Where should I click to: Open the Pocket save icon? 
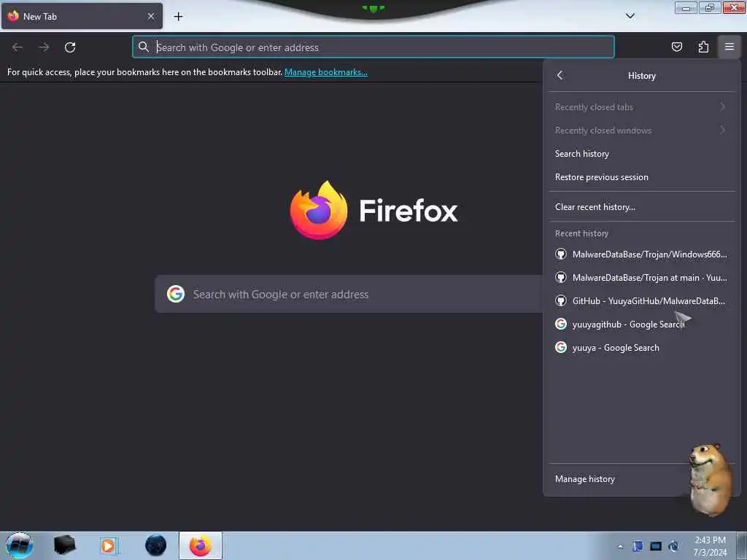pos(676,47)
